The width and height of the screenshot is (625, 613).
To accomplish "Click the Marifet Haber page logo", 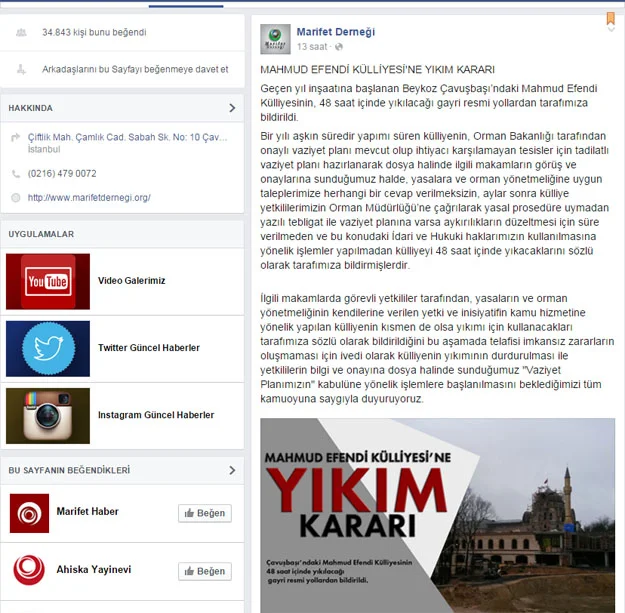I will [x=30, y=513].
